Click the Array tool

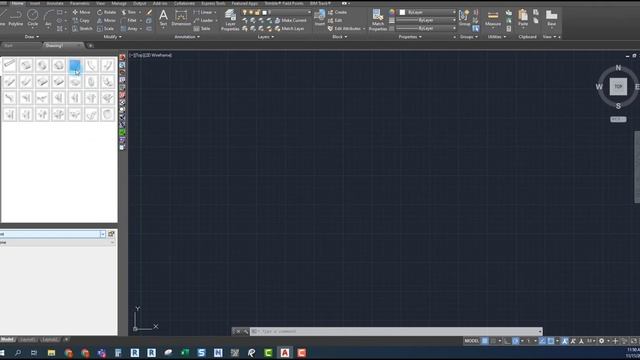coord(129,29)
